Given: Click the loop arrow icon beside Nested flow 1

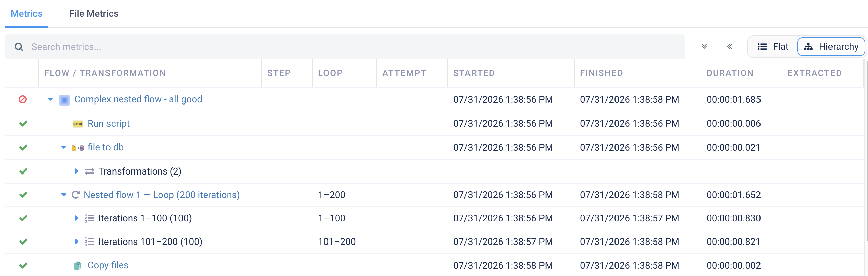Looking at the screenshot, I should pos(76,195).
